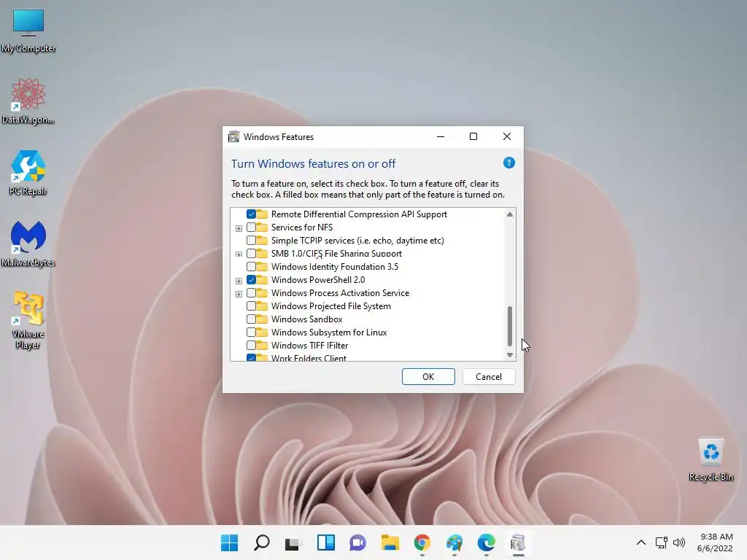
Task: Click the feature list scroll down arrow
Action: point(510,355)
